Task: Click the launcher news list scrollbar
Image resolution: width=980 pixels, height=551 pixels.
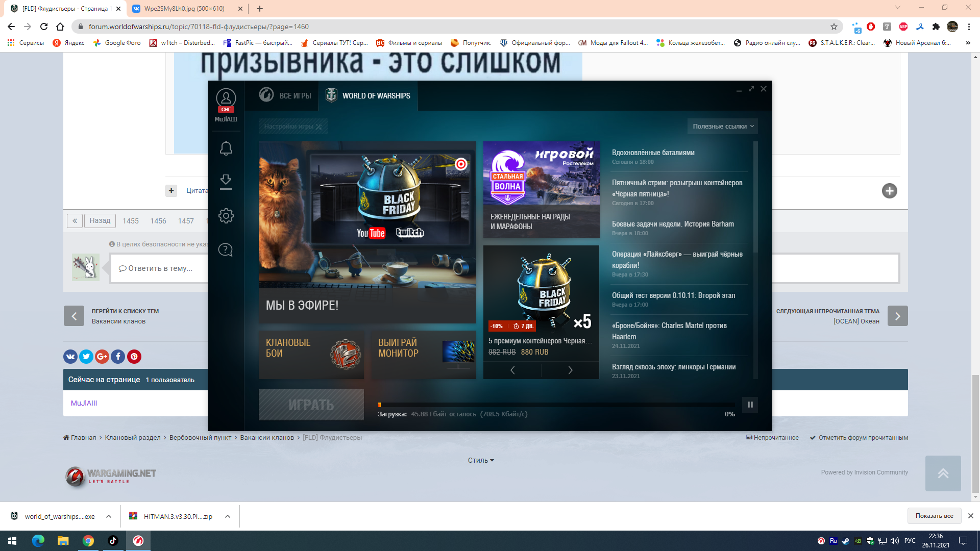Action: (x=755, y=196)
